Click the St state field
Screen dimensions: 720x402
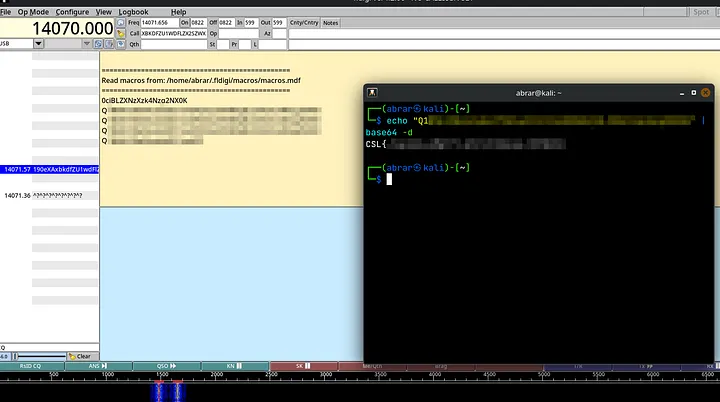223,44
